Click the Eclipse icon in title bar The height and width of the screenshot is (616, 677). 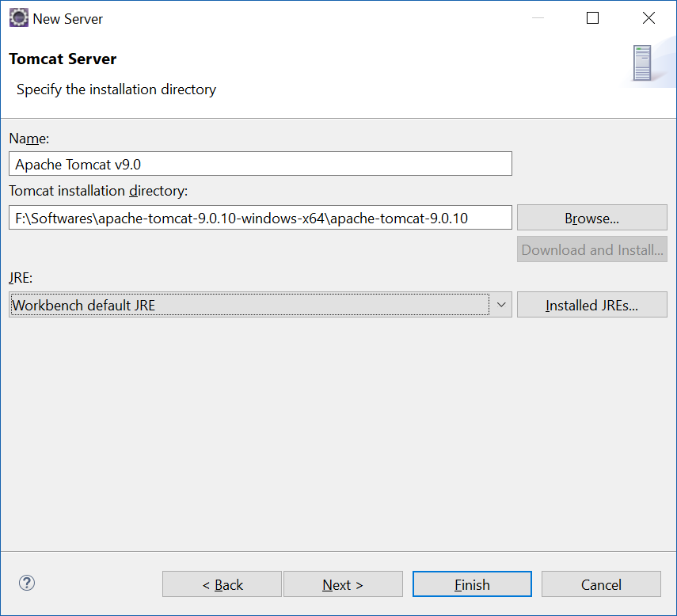pos(18,18)
